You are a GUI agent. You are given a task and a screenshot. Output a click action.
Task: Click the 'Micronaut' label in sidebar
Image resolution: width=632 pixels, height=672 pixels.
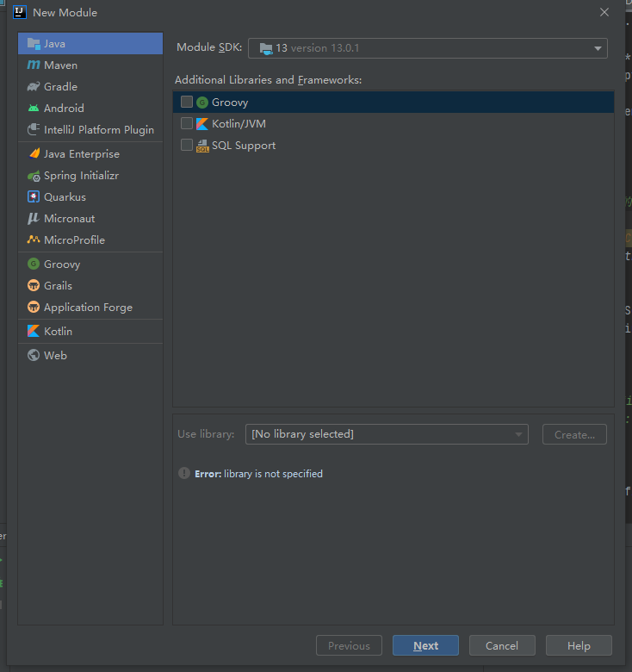(x=70, y=219)
